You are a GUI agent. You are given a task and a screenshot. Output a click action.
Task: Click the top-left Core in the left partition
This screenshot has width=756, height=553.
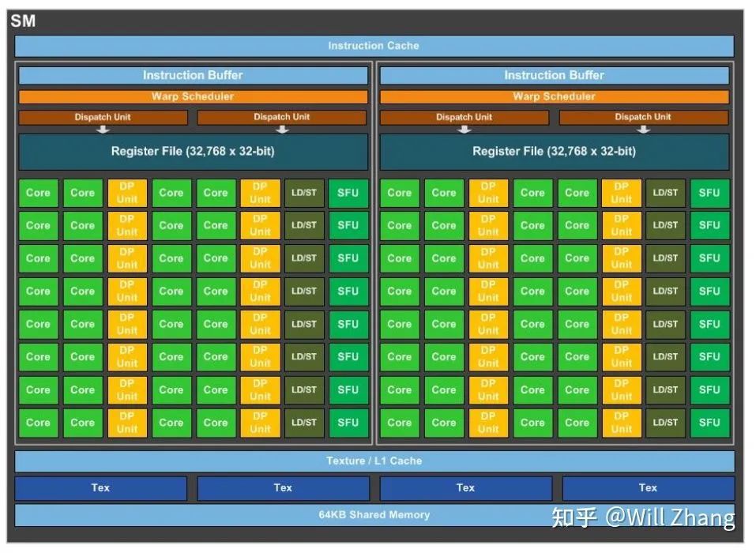coord(39,194)
